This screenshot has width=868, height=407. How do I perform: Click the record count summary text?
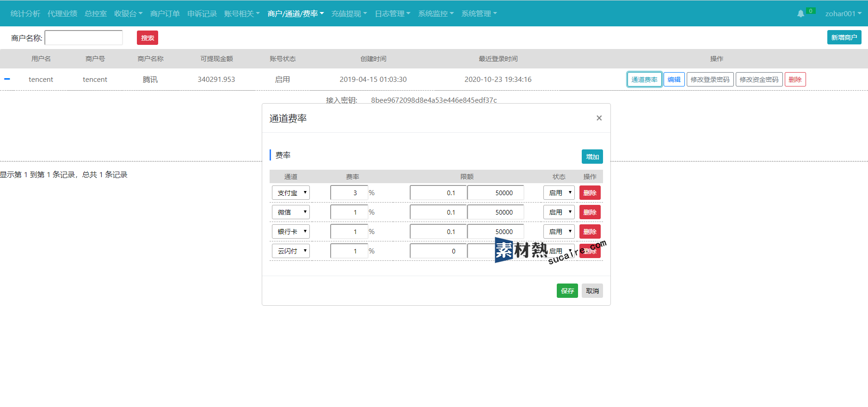pos(64,174)
